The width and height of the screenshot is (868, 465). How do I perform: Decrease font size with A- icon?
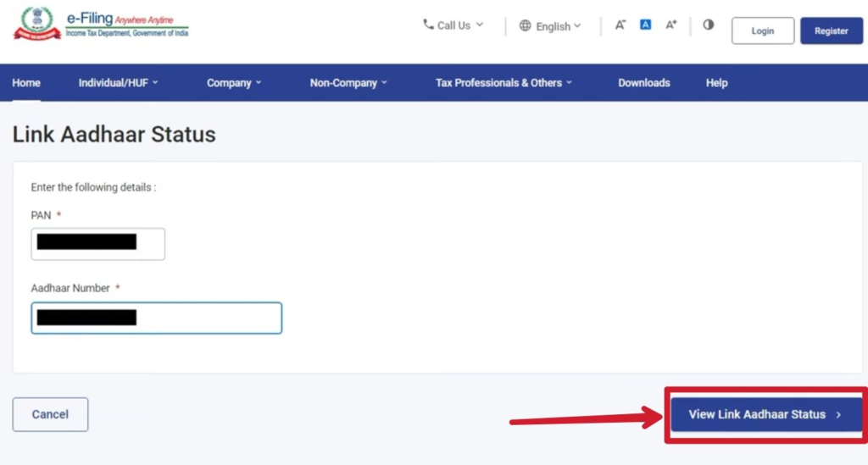(620, 25)
